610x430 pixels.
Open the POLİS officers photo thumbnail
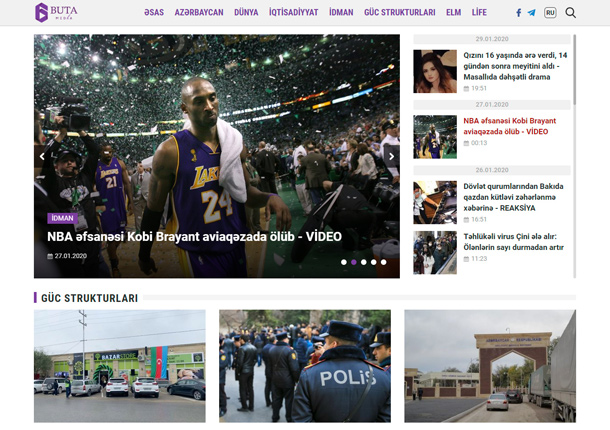pos(304,365)
